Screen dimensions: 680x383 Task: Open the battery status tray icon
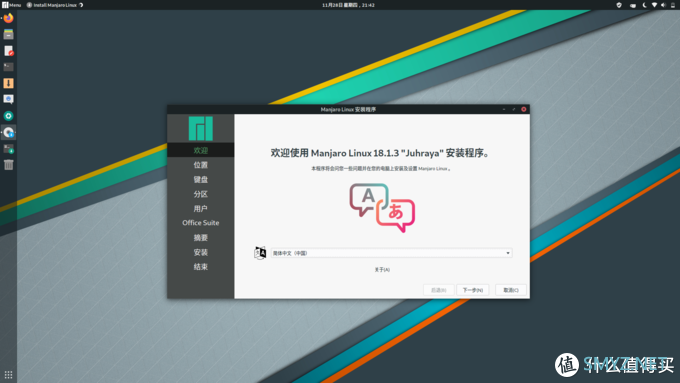(x=673, y=5)
